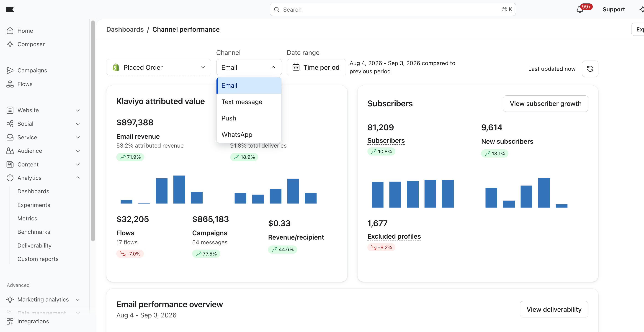644x332 pixels.
Task: Click the Analytics pie chart icon
Action: point(10,178)
